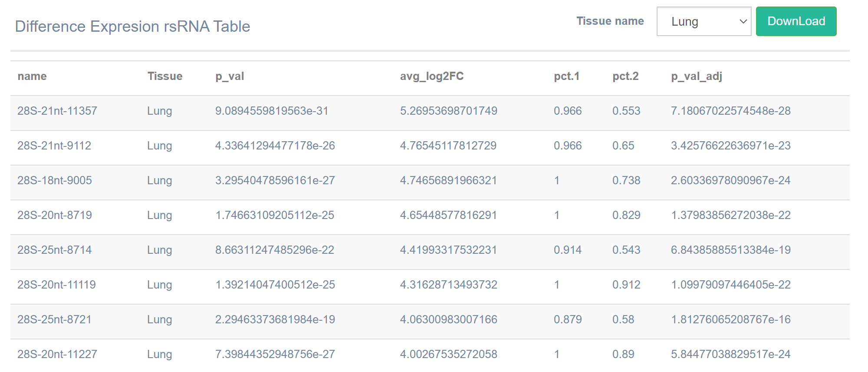
Task: Click avg_log2FC value 4.65448577816291
Action: pyautogui.click(x=448, y=215)
